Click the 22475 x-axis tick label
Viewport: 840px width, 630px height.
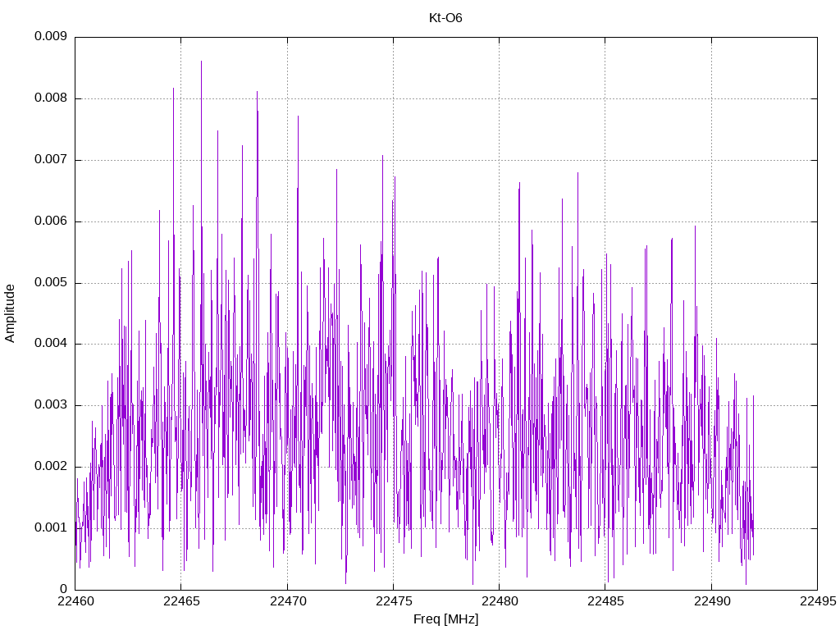pyautogui.click(x=394, y=601)
